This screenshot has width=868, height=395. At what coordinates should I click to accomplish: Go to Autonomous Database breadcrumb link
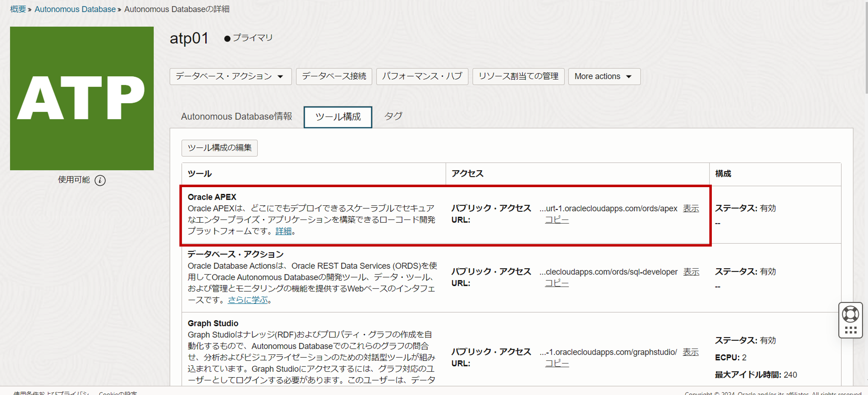tap(75, 9)
